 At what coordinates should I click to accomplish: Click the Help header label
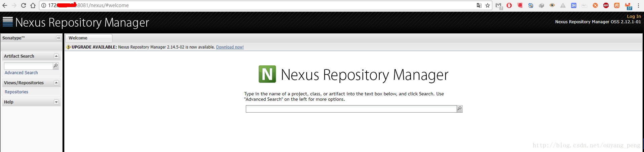pos(9,102)
